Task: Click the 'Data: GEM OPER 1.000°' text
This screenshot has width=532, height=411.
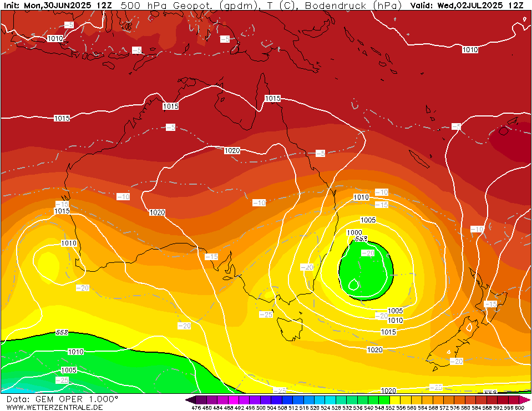Action: 62,399
